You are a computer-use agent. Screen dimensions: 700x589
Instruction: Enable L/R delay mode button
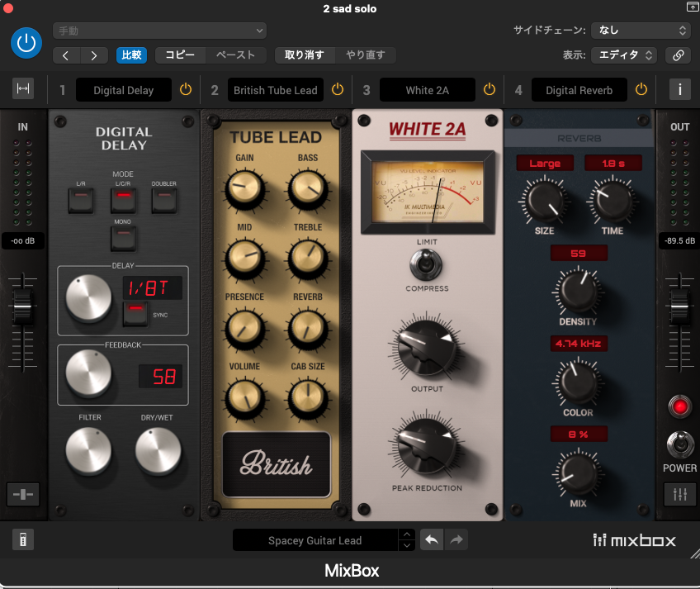(x=81, y=200)
